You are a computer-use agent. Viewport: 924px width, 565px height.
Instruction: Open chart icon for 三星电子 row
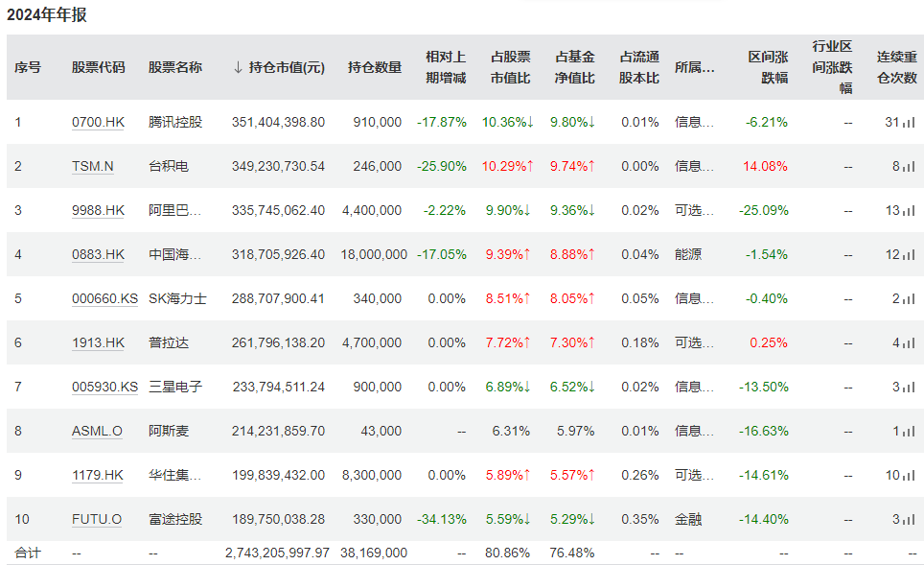910,388
